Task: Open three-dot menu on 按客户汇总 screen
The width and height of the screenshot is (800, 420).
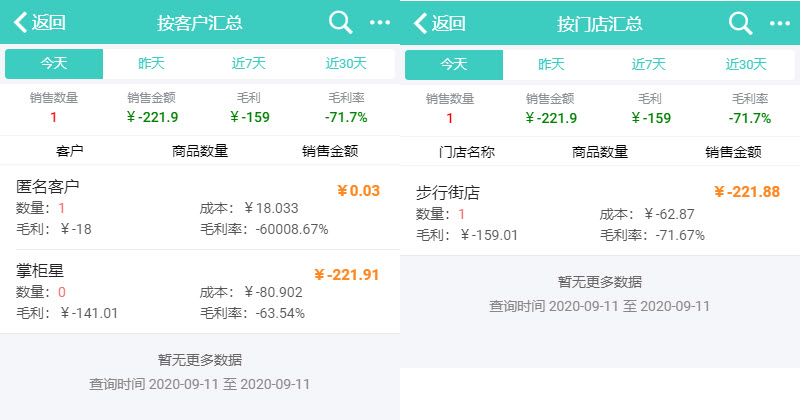Action: (380, 23)
